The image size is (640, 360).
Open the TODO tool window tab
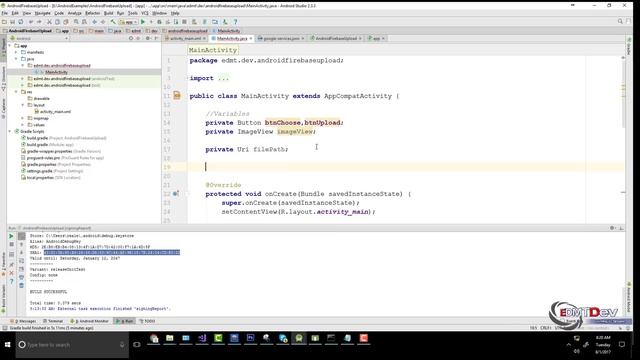(x=147, y=321)
